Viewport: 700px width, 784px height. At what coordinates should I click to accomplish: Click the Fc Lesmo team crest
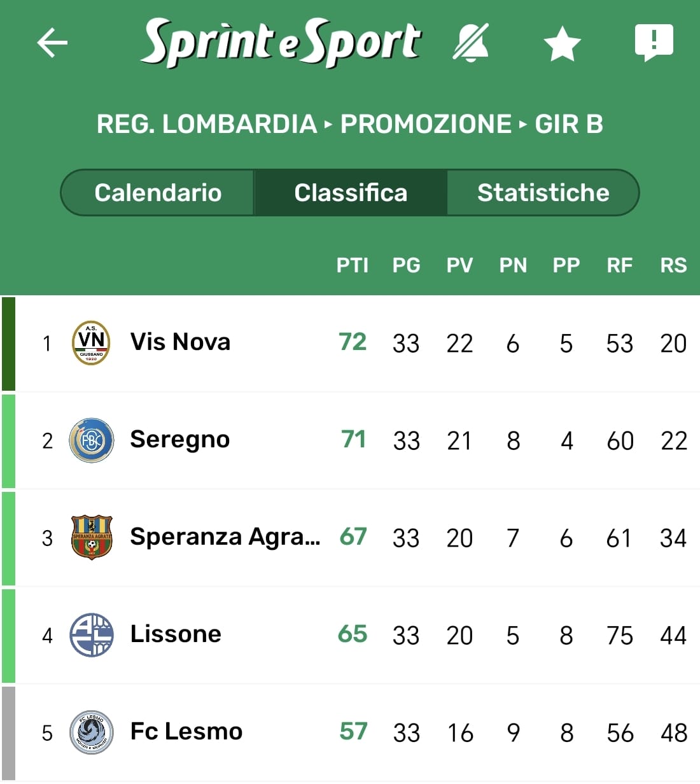pos(91,732)
